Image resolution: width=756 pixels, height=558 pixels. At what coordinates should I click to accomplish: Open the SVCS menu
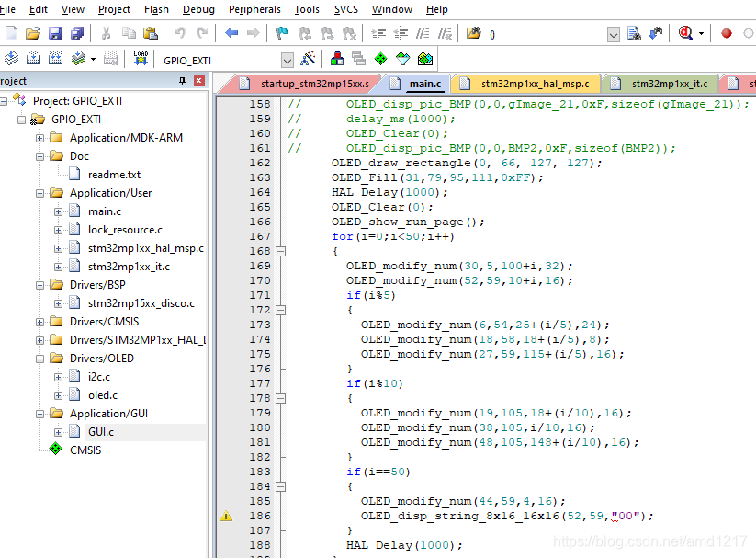[x=345, y=9]
